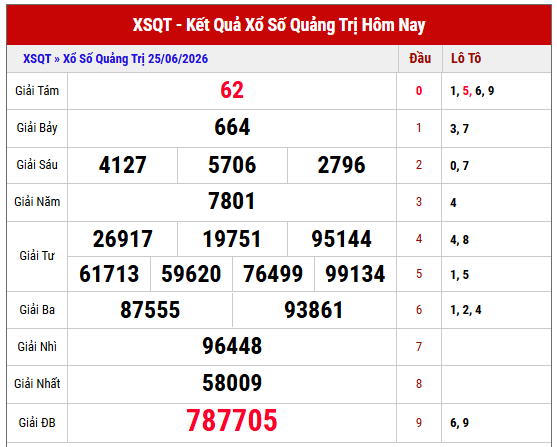Click the XSQT breadcrumb link
Image resolution: width=557 pixels, height=447 pixels.
coord(37,59)
